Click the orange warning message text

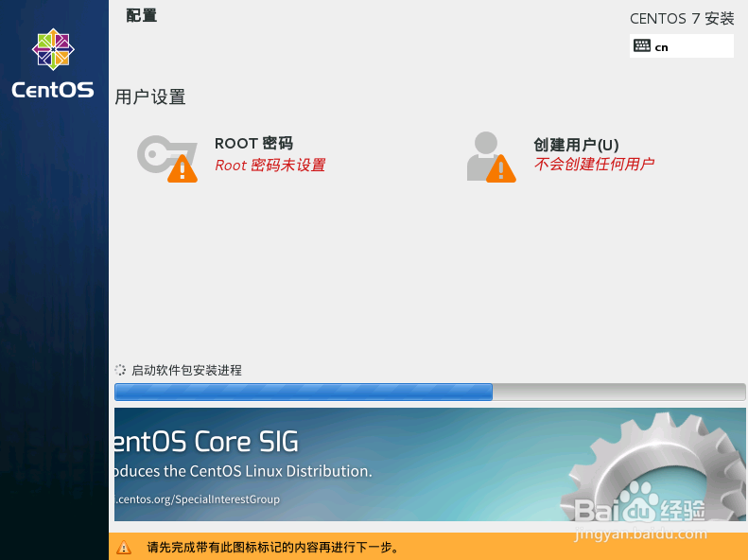273,547
